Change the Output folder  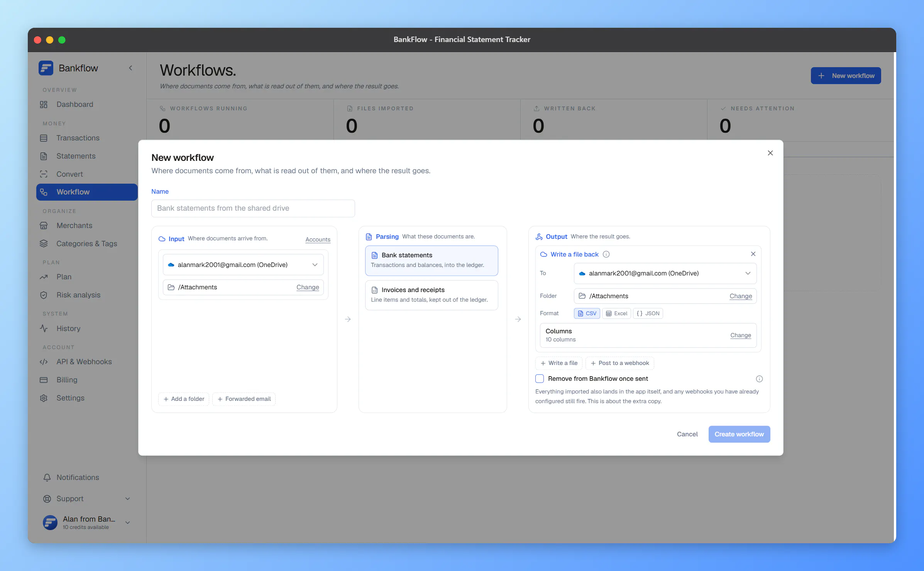tap(741, 296)
